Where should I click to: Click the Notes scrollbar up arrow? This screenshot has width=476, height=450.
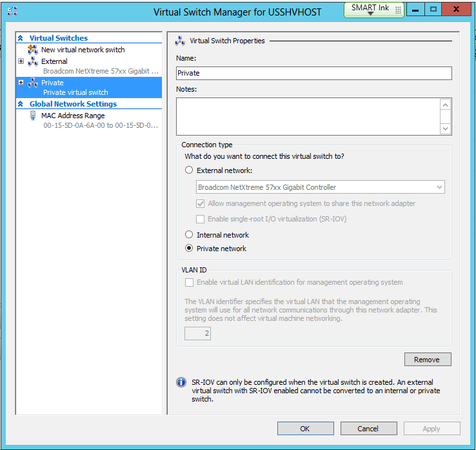[x=445, y=105]
